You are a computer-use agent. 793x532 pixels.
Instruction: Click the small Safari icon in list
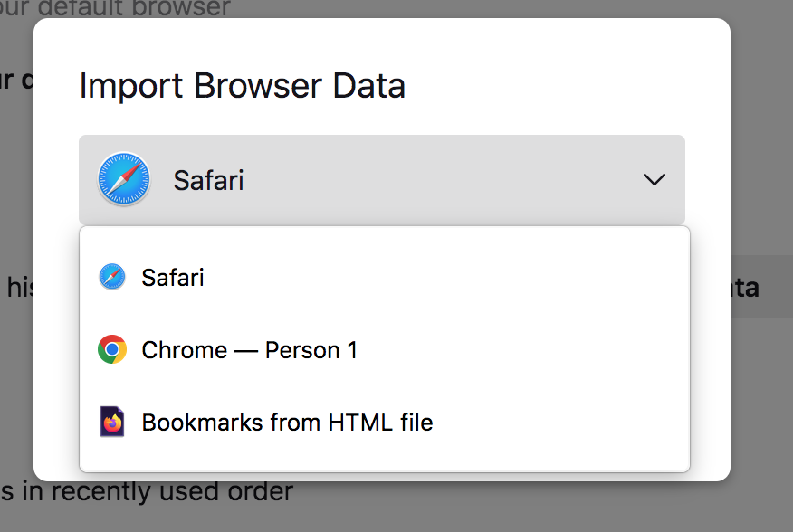coord(112,277)
